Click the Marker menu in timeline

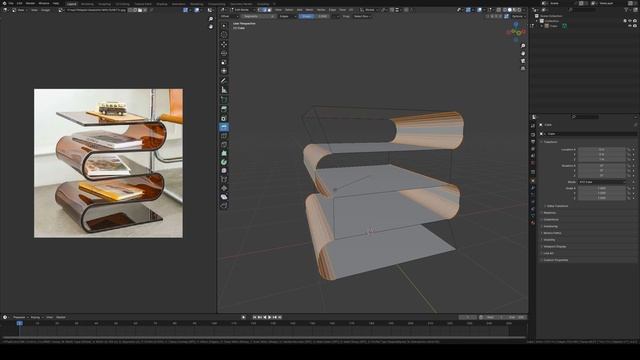coord(61,317)
